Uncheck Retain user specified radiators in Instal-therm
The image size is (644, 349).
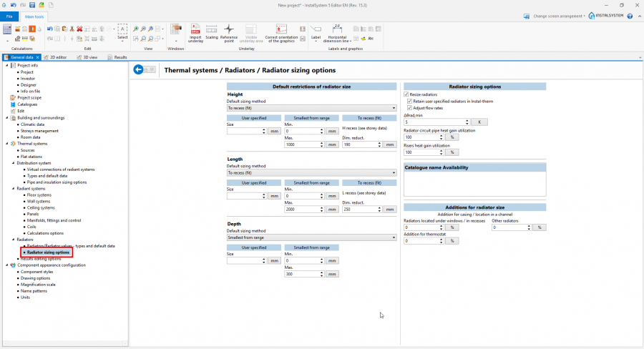411,101
